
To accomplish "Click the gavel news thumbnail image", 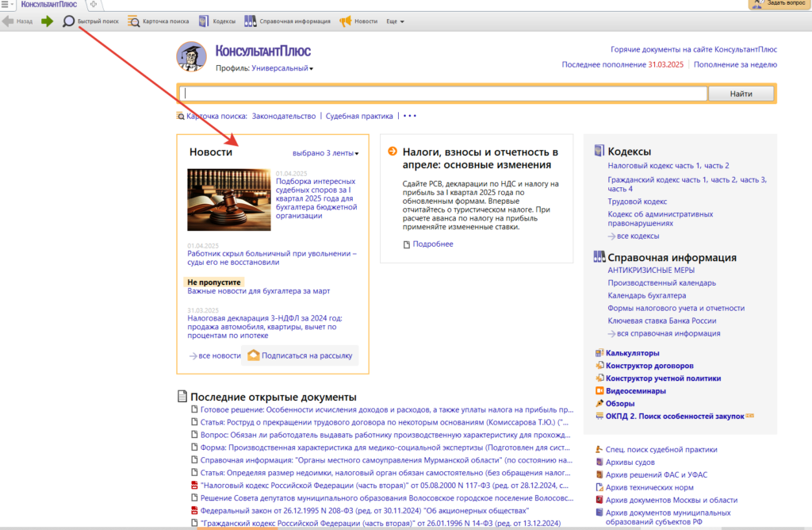I will (229, 199).
